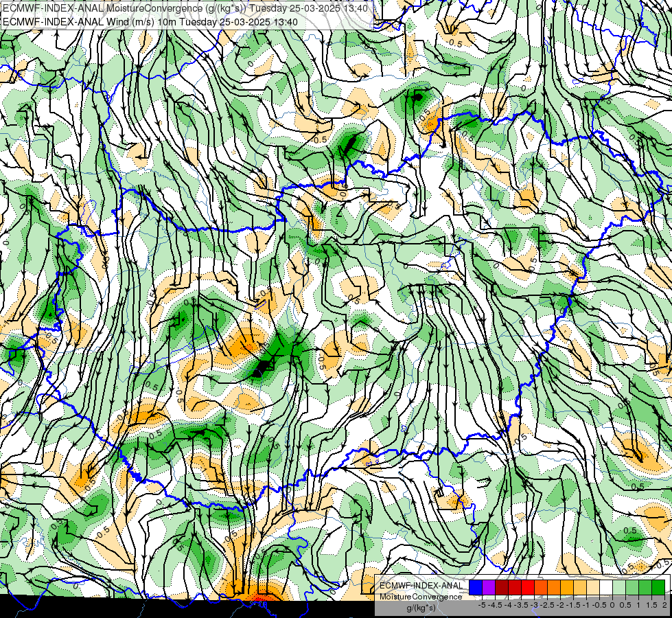Click the -2 tick value on legend scale
This screenshot has height=618, width=672.
coord(560,605)
